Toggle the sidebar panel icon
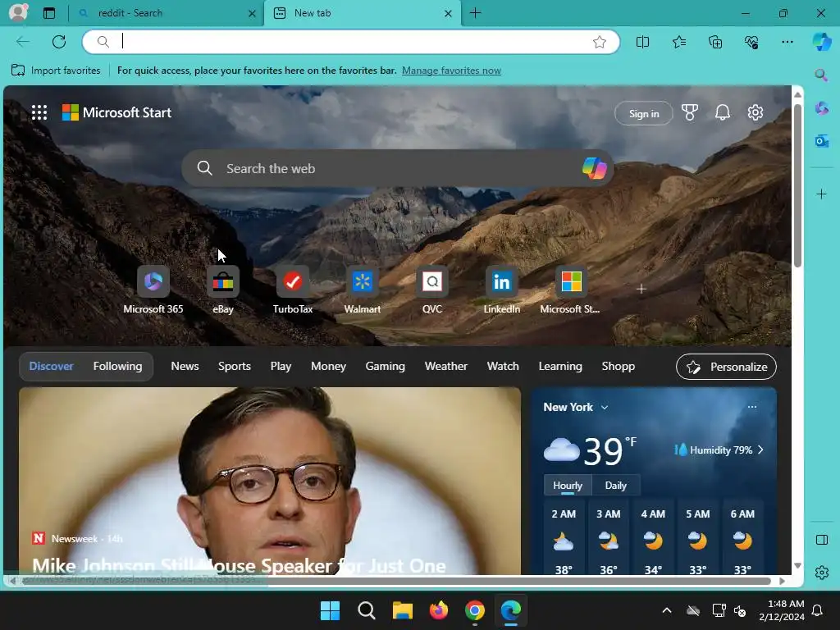Screen dimensions: 840x630 [821, 540]
